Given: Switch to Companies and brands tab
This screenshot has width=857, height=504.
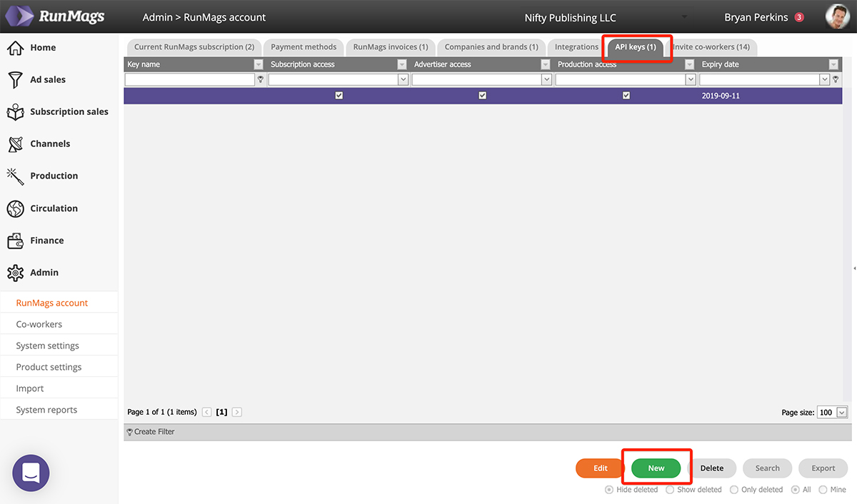Looking at the screenshot, I should point(491,47).
